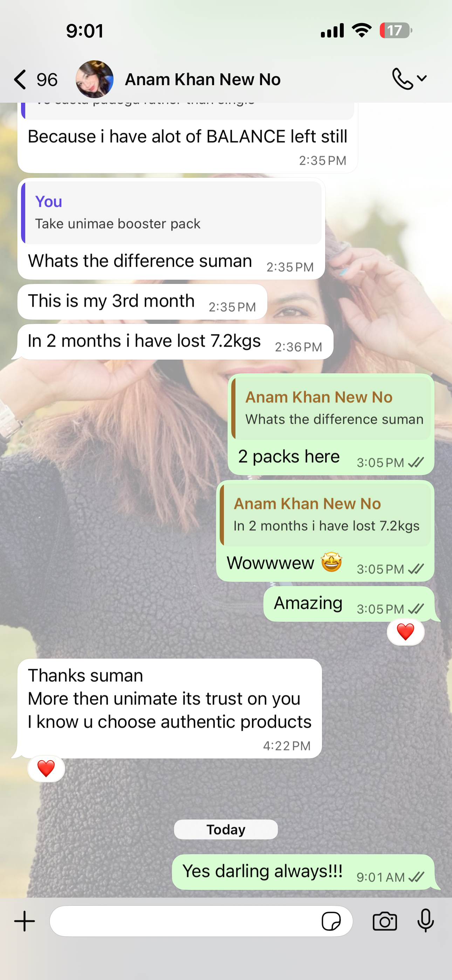Viewport: 452px width, 980px height.
Task: Jump to quoted 'Take unimae booster pack' message
Action: tap(171, 213)
